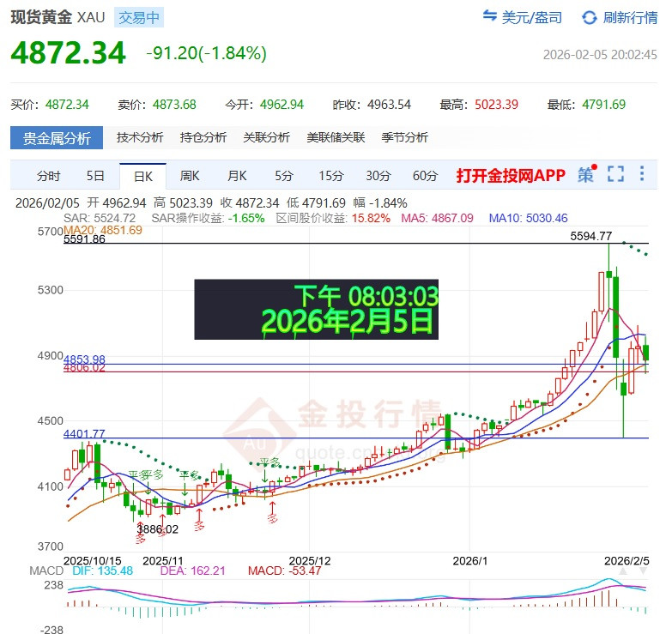This screenshot has height=634, width=672.
Task: Click the 4853.98 horizontal level label
Action: 84,359
